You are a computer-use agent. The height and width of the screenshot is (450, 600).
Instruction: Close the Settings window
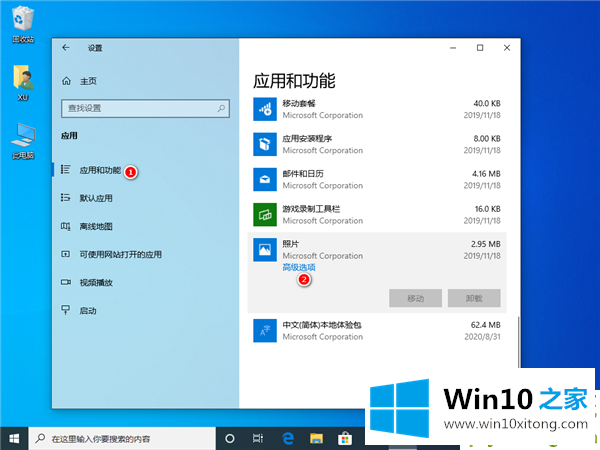[507, 48]
